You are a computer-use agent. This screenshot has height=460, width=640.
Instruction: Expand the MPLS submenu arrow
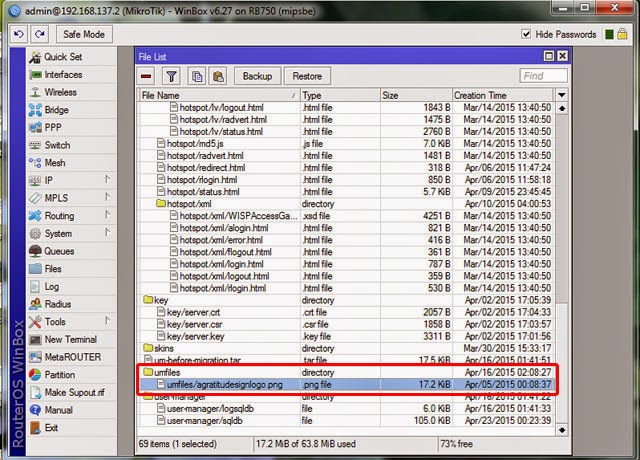(107, 197)
